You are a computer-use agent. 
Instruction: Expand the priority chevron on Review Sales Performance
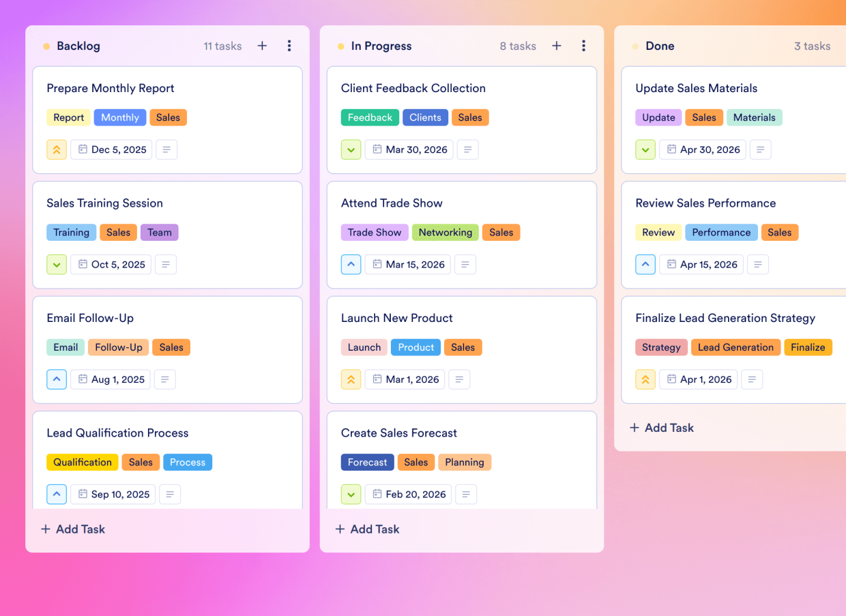[x=645, y=264]
